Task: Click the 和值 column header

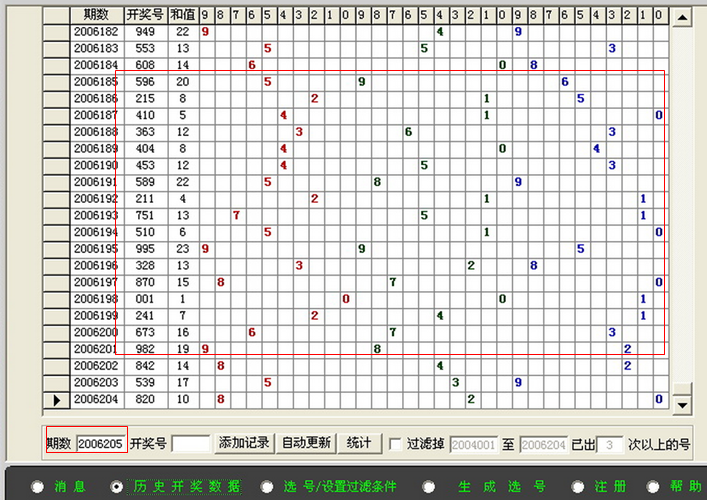Action: 183,15
